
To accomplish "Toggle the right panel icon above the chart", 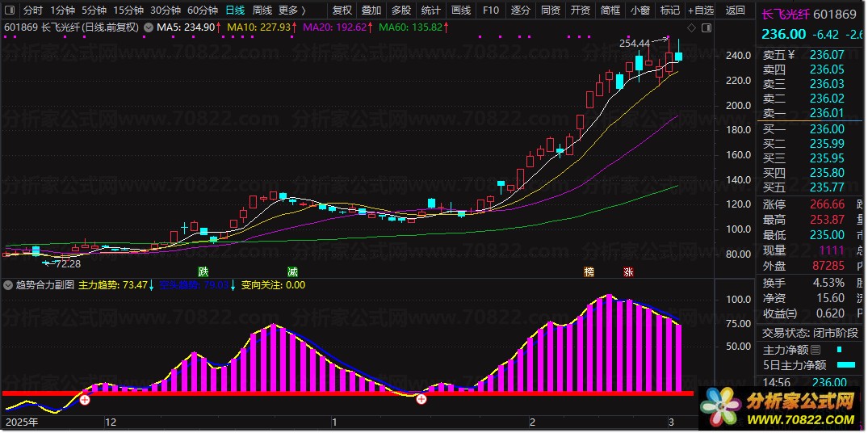I will [x=706, y=27].
